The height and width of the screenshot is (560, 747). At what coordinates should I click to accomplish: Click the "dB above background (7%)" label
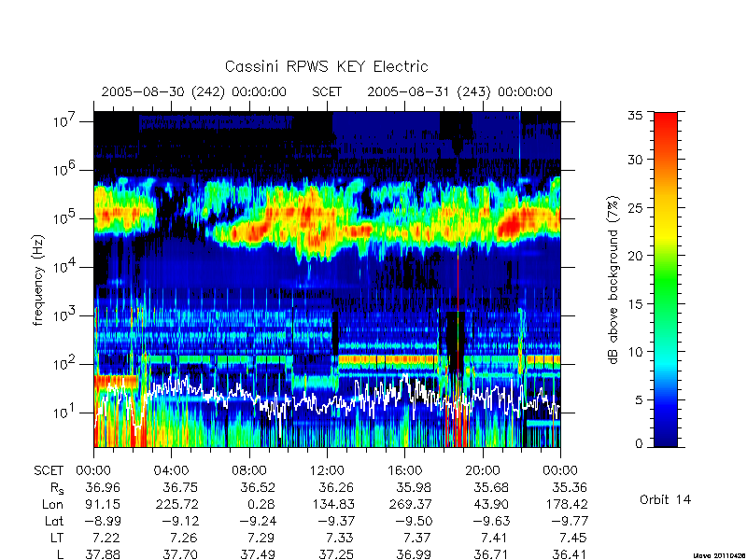pyautogui.click(x=614, y=280)
